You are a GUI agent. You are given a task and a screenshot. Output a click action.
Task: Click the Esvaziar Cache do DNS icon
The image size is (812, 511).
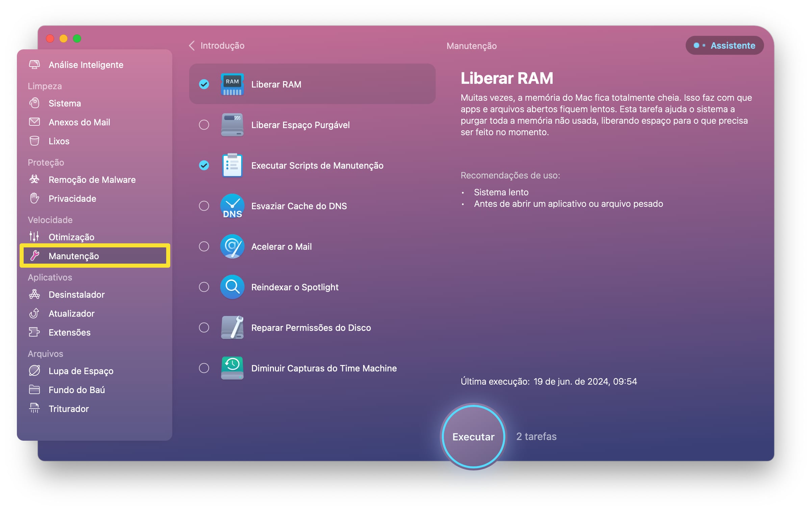pos(232,206)
